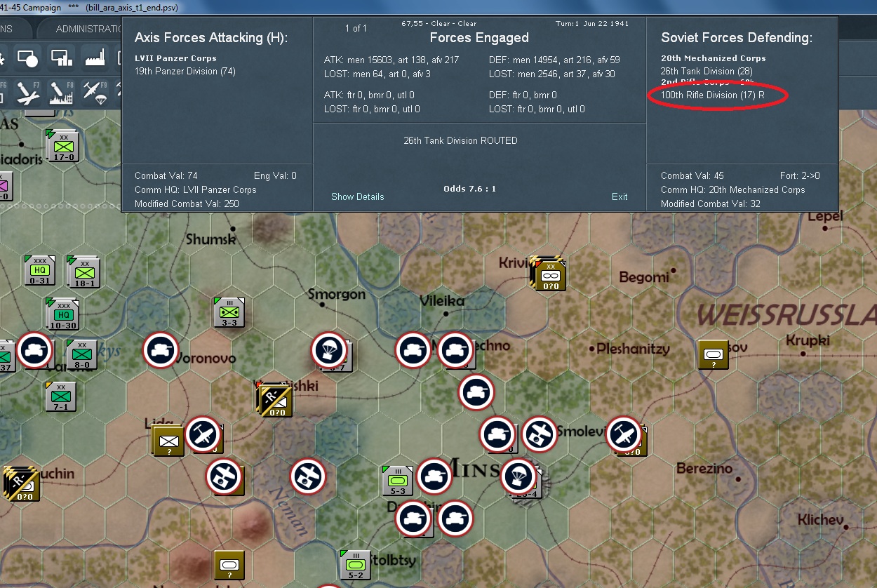Click the Modified Combat Val: 250 line
The width and height of the screenshot is (877, 588).
pyautogui.click(x=187, y=203)
